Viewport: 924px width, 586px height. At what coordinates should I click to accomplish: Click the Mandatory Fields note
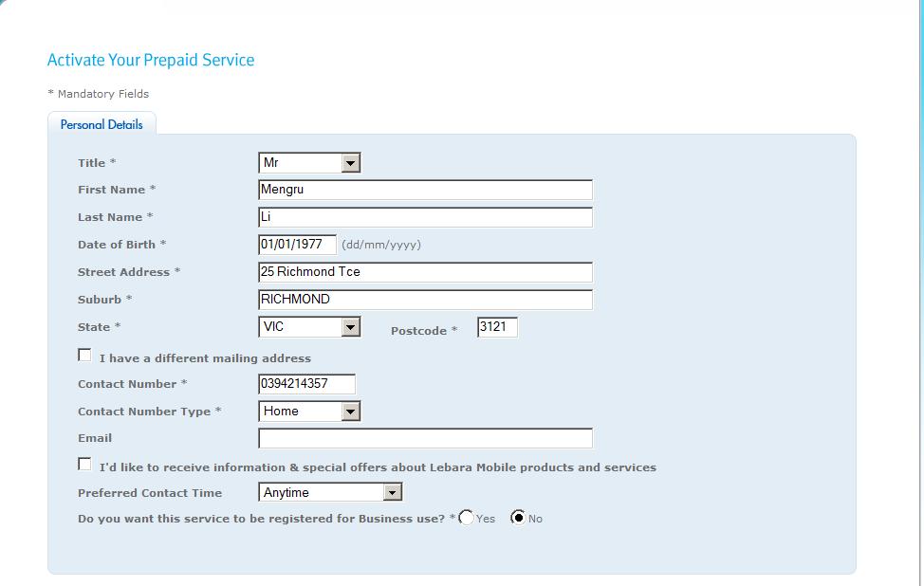[x=99, y=94]
